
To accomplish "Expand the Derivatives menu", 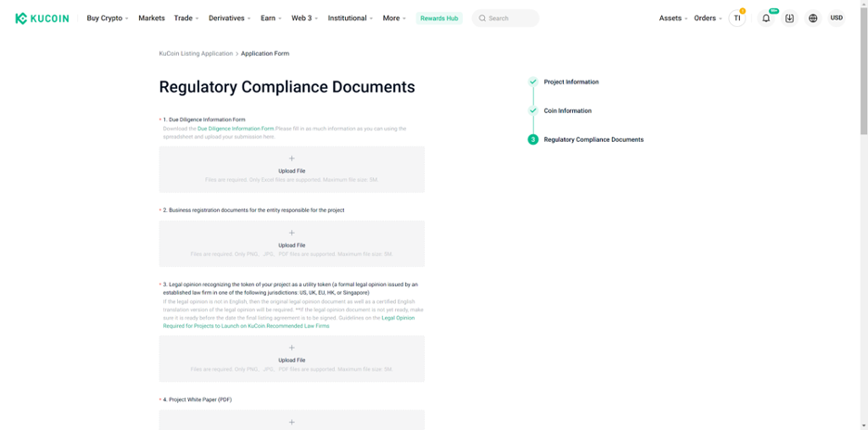I will (229, 18).
